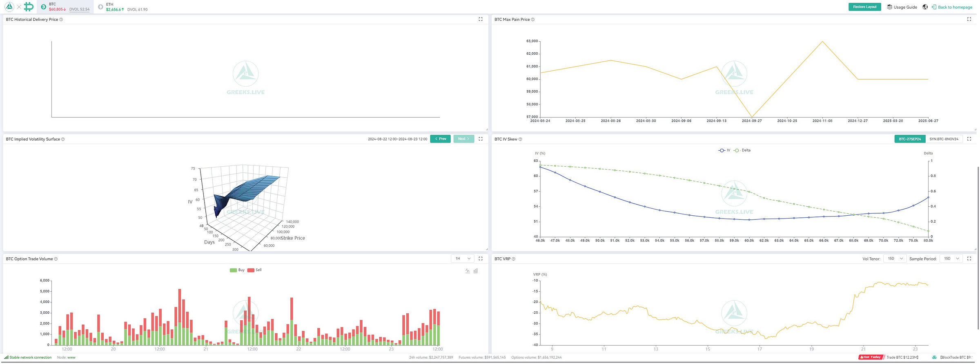Image resolution: width=980 pixels, height=364 pixels.
Task: Click help icon beside BTC Max Pain Price
Action: click(x=532, y=20)
